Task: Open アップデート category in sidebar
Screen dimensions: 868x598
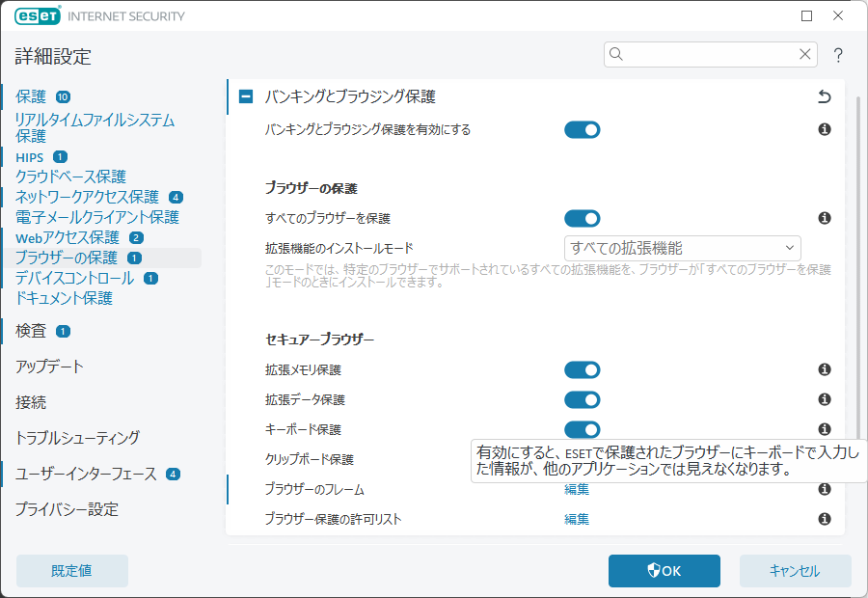Action: [x=49, y=367]
